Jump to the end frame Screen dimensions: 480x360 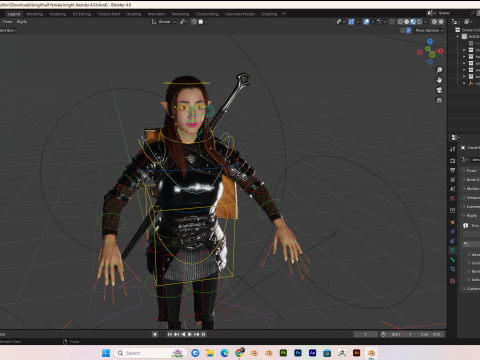[x=203, y=334]
